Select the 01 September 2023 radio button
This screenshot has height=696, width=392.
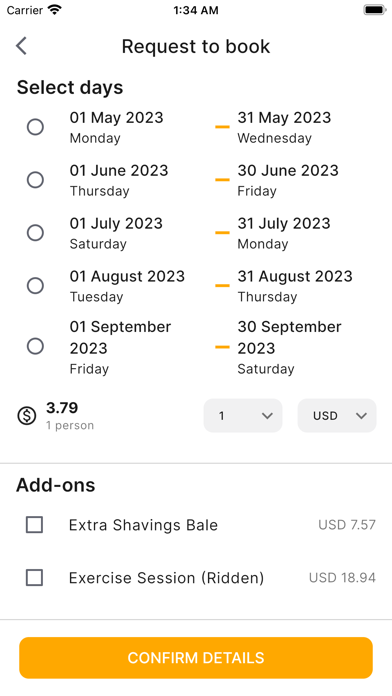pos(35,346)
